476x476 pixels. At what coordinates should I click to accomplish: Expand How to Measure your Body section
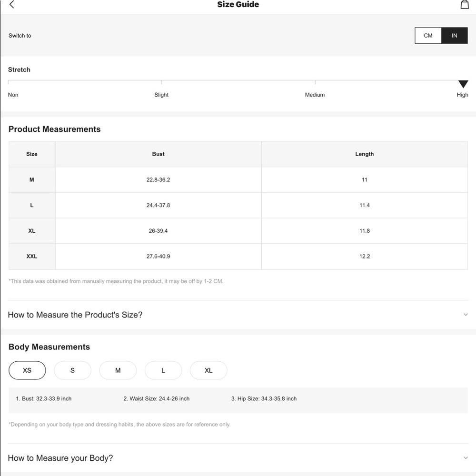238,458
